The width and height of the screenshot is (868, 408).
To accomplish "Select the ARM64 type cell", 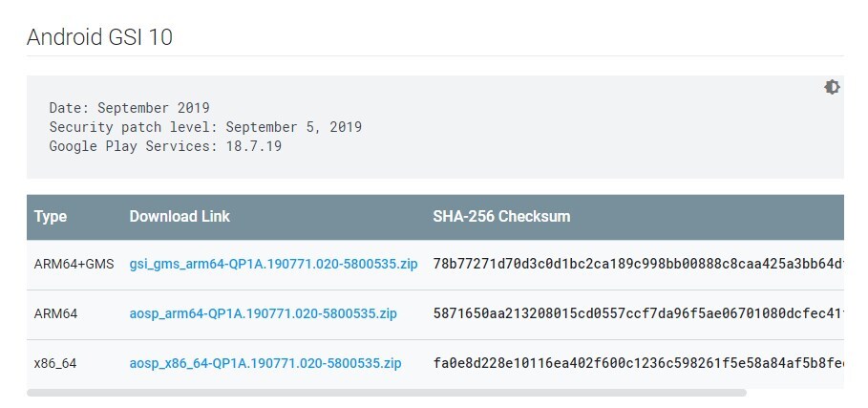I will pos(56,312).
